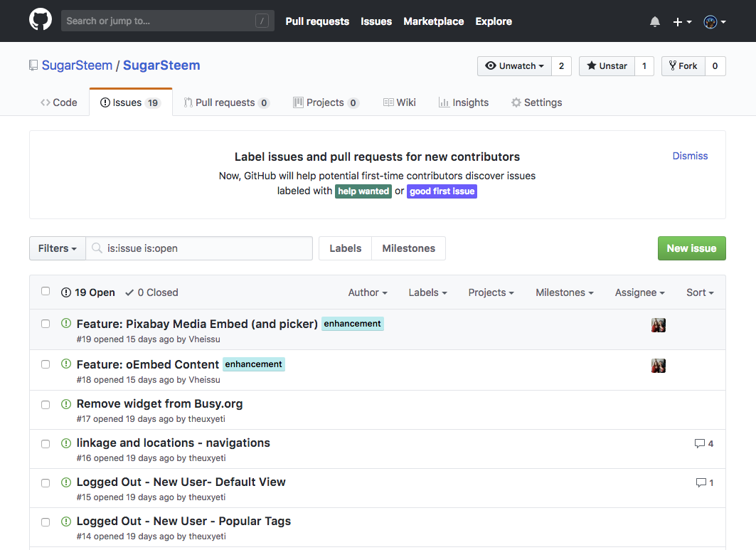Click assignee avatar on issue #19
756x550 pixels.
(659, 325)
